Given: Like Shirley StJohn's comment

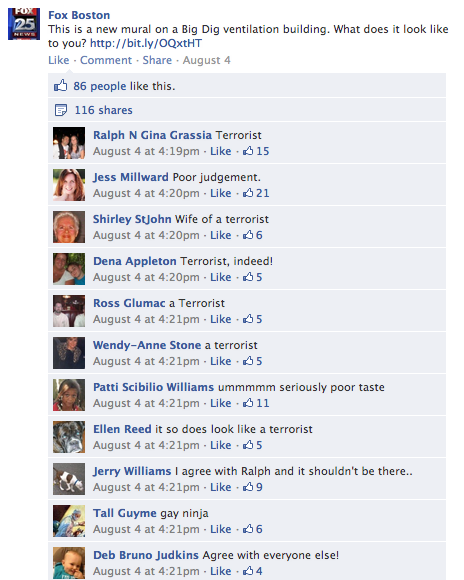Looking at the screenshot, I should (221, 235).
